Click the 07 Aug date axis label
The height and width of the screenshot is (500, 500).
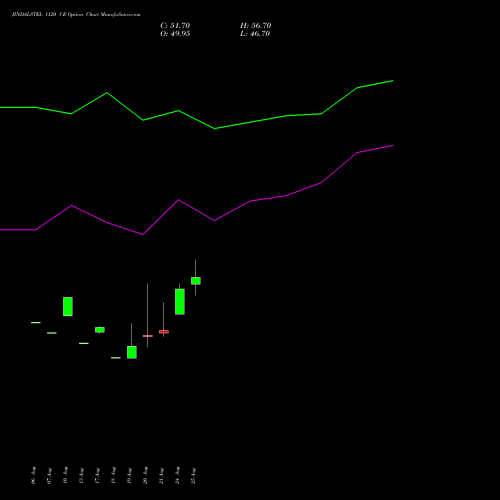point(49,475)
